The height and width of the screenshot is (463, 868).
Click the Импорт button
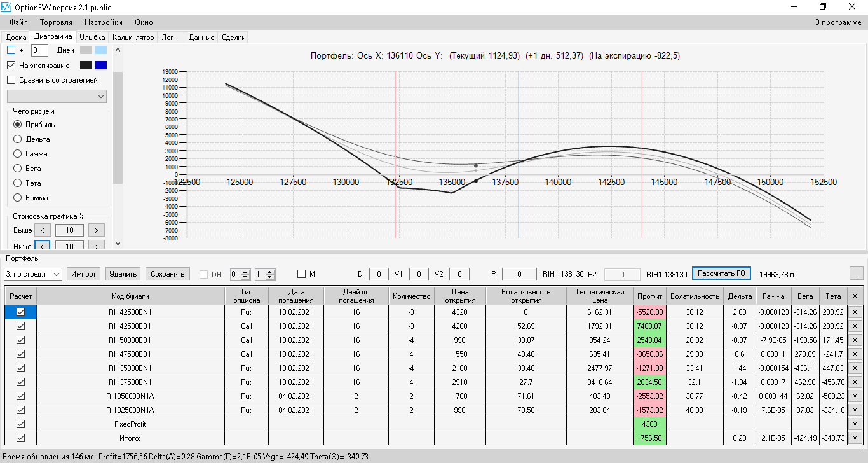click(84, 274)
